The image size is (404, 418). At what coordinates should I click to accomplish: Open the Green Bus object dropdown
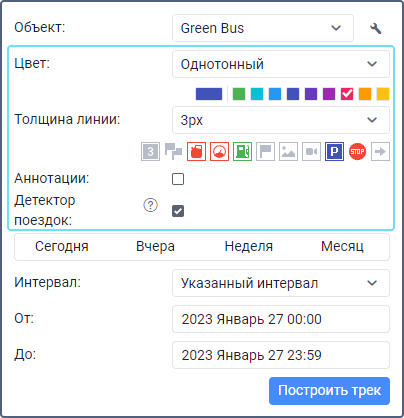(263, 28)
